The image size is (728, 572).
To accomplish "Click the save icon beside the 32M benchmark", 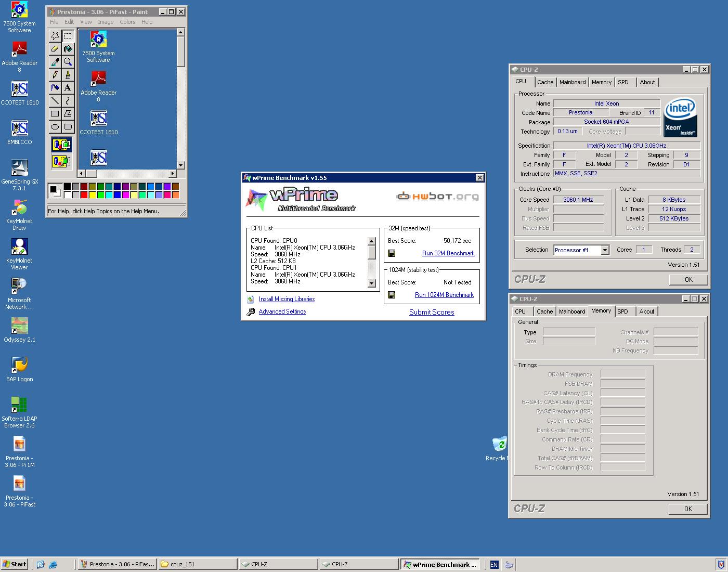I will click(x=392, y=253).
